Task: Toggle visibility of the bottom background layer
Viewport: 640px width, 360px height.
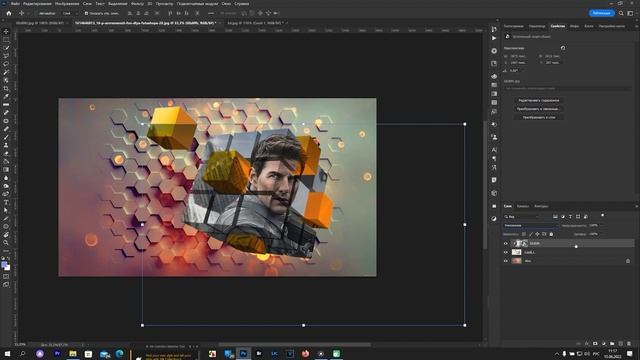Action: [506, 261]
